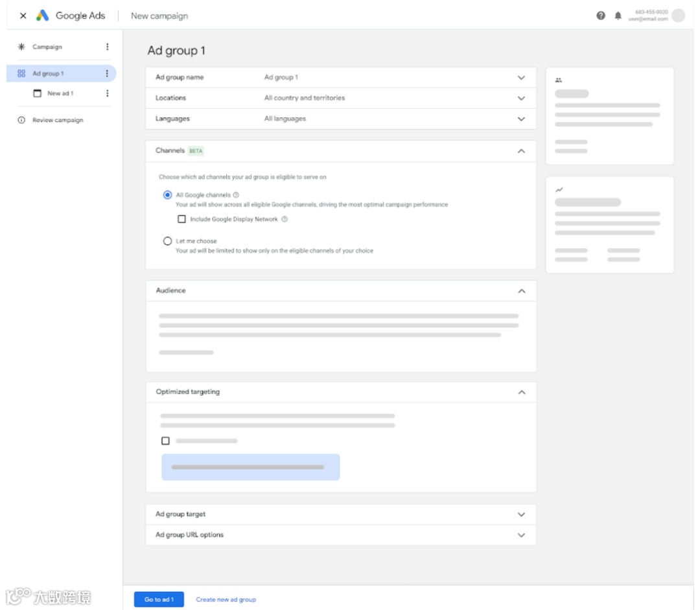The image size is (700, 610).
Task: Tick the Optimized targeting checkbox
Action: click(165, 441)
